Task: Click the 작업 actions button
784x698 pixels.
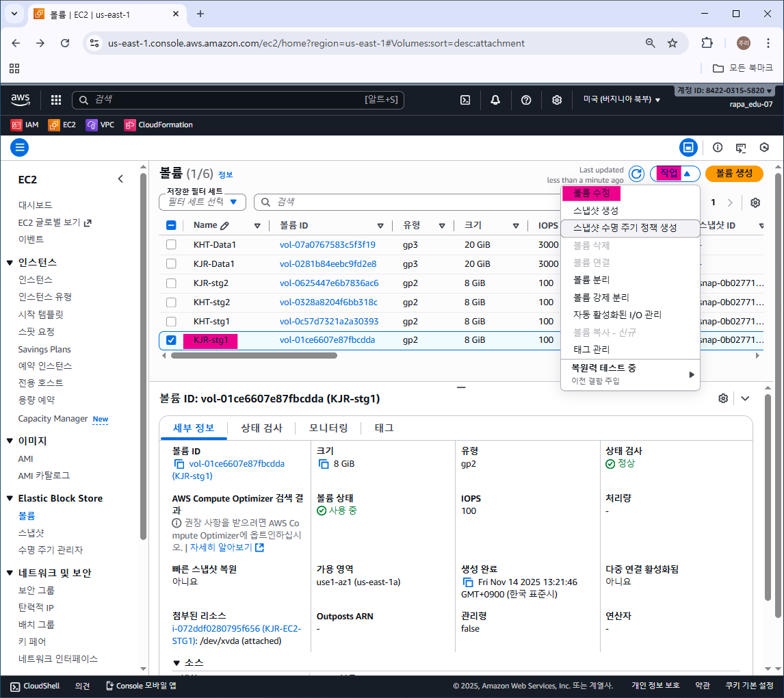Action: coord(675,174)
